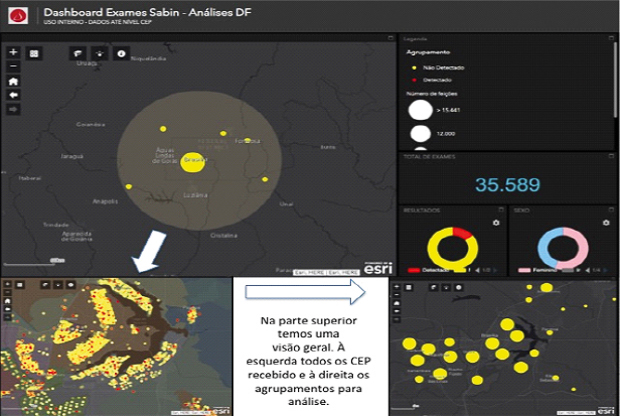The image size is (620, 416).
Task: Maximize the Sexo chart panel
Action: tap(611, 209)
